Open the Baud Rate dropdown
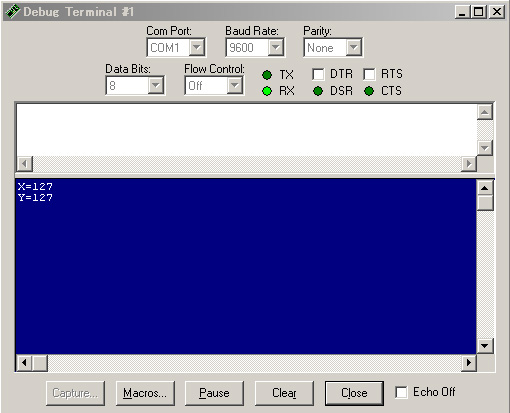Image resolution: width=510 pixels, height=413 pixels. point(276,48)
